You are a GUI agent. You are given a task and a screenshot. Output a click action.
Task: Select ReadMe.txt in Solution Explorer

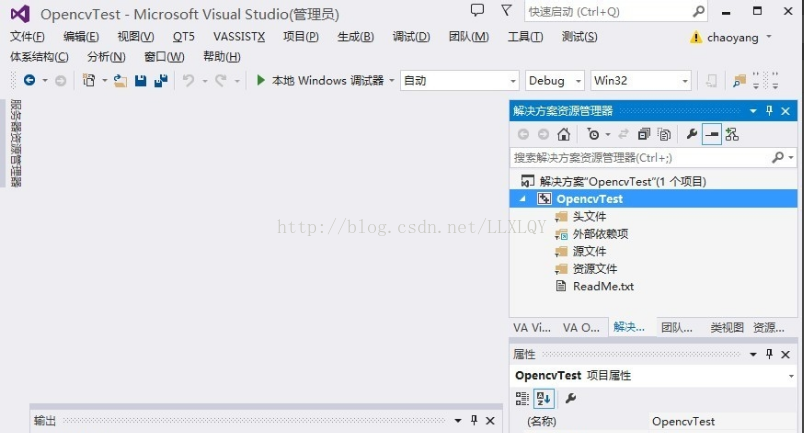603,286
